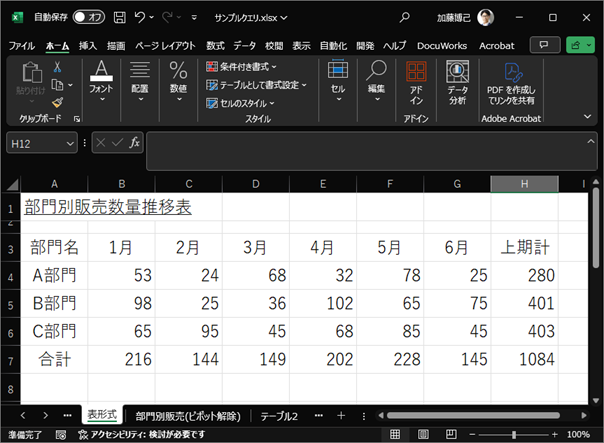The image size is (604, 443).
Task: Click the add new sheet plus button
Action: coord(340,415)
